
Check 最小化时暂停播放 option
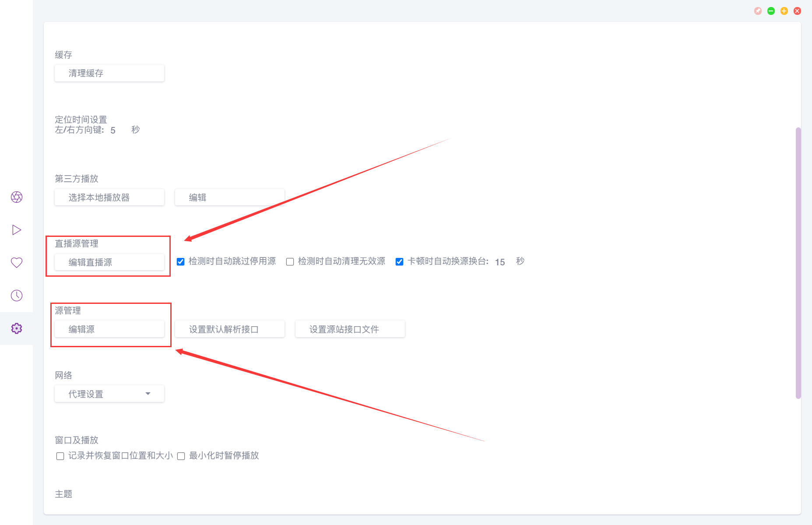[x=181, y=456]
